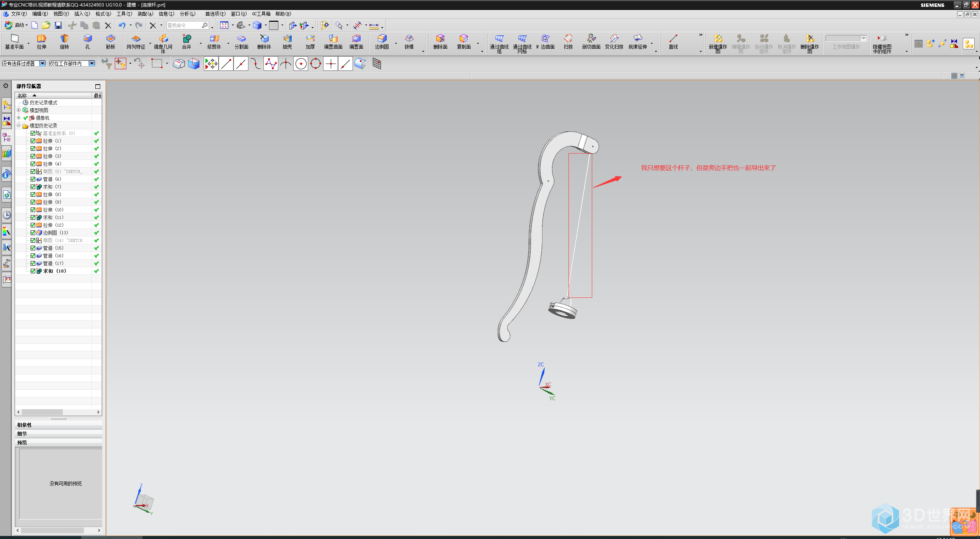This screenshot has height=539, width=980.
Task: Click the 规律延伸 law extension tool
Action: click(637, 42)
